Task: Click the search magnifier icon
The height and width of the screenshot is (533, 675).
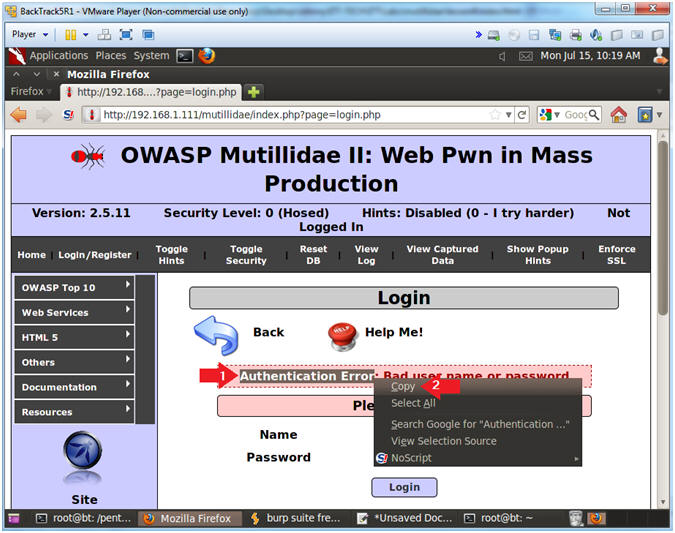Action: [594, 115]
